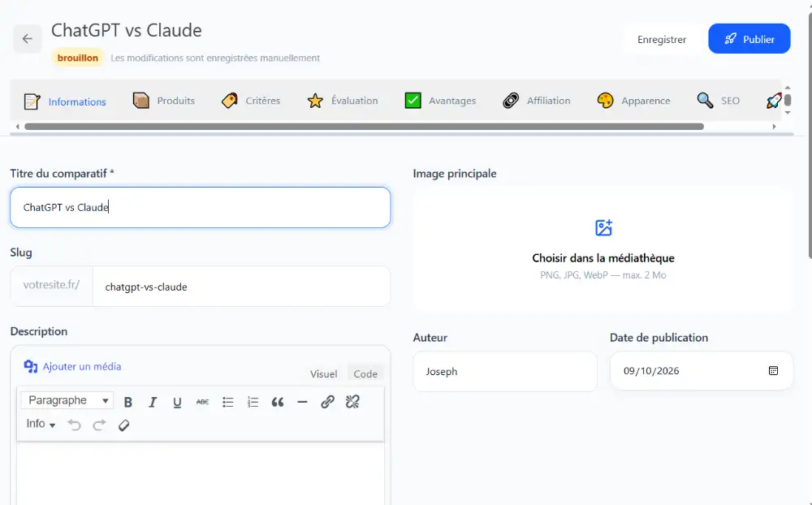Image resolution: width=812 pixels, height=505 pixels.
Task: Click the rocket icon tab
Action: pos(773,101)
